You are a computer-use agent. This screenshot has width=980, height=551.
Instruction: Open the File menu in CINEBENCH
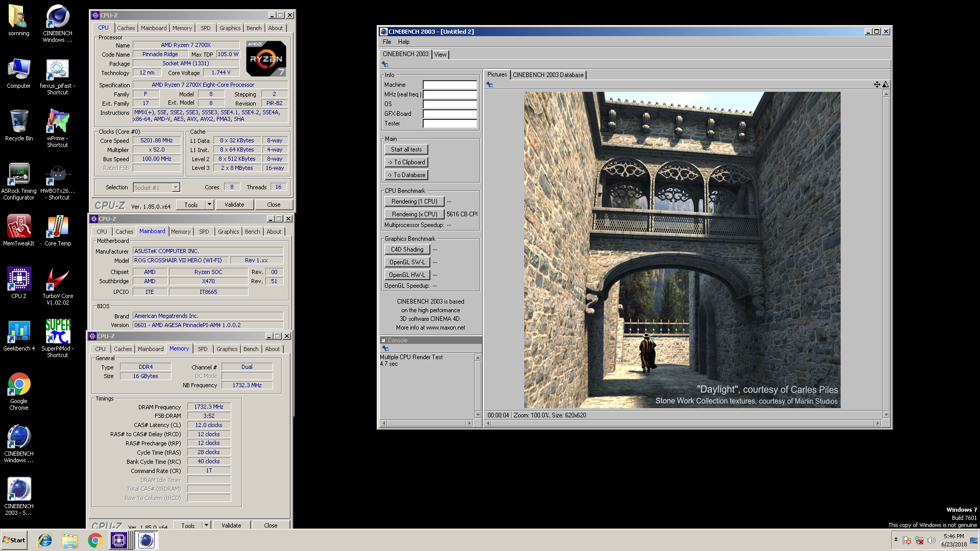tap(387, 42)
